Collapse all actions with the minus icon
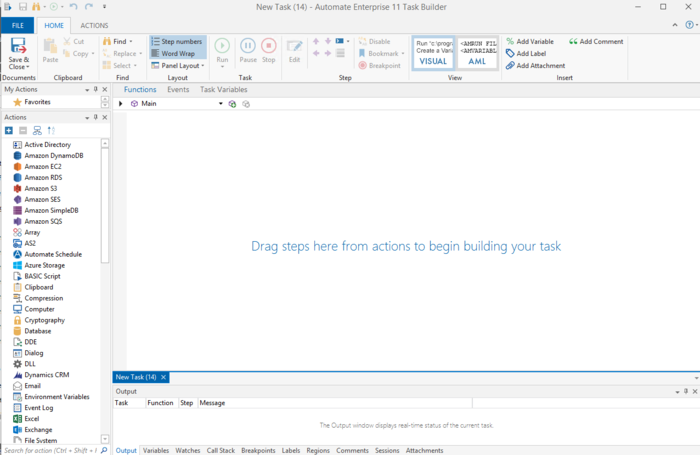Viewport: 700px width, 455px height. click(23, 130)
